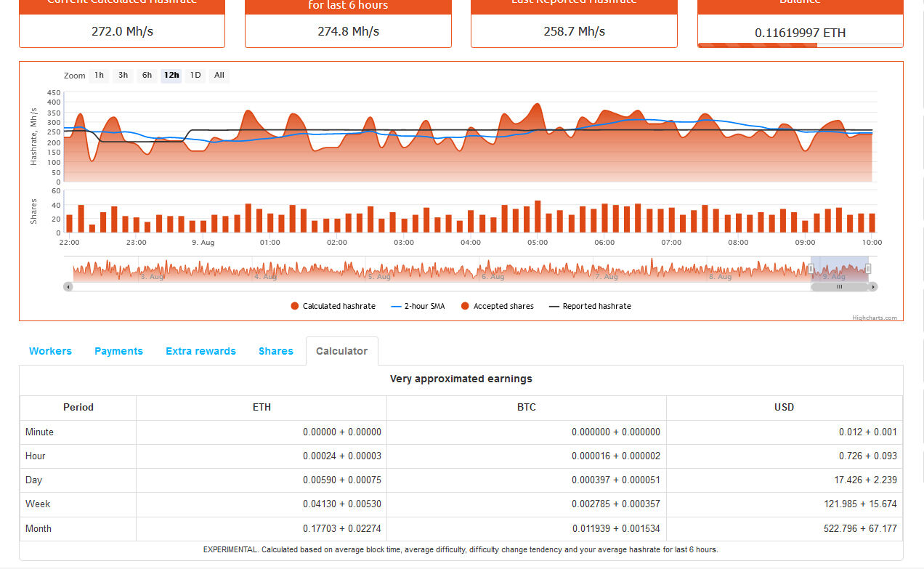Set chart zoom to 1D

195,76
